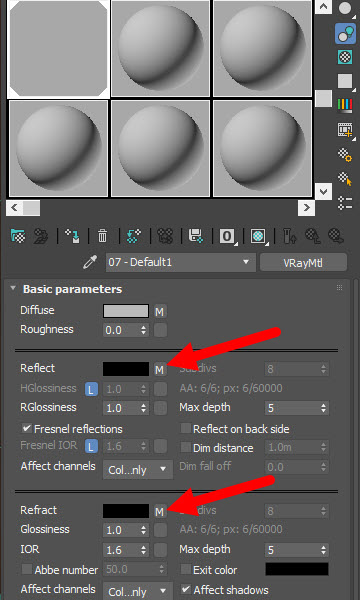Open Material Editor Options icon

[345, 155]
